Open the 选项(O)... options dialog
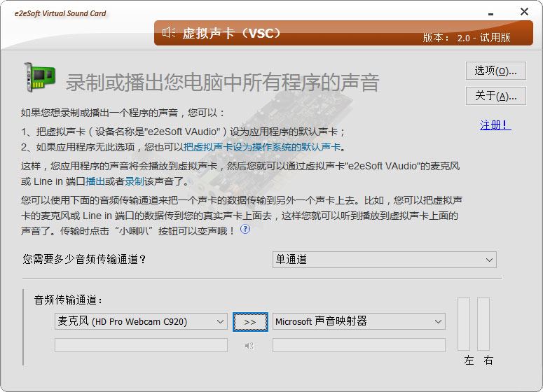 495,71
